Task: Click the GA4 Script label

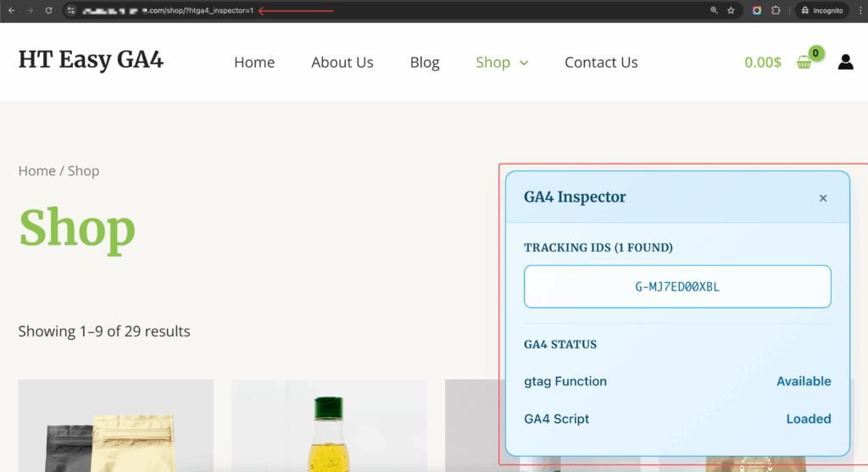Action: click(556, 419)
